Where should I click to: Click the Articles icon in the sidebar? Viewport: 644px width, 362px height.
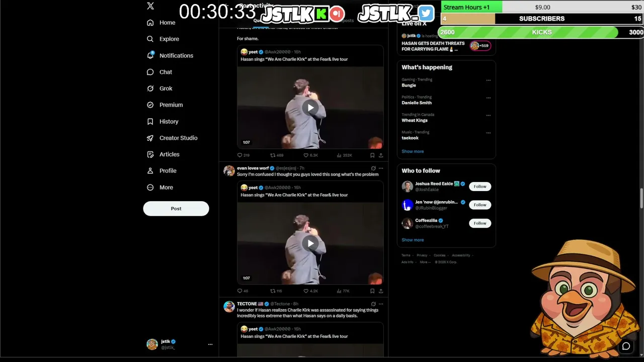coord(150,154)
